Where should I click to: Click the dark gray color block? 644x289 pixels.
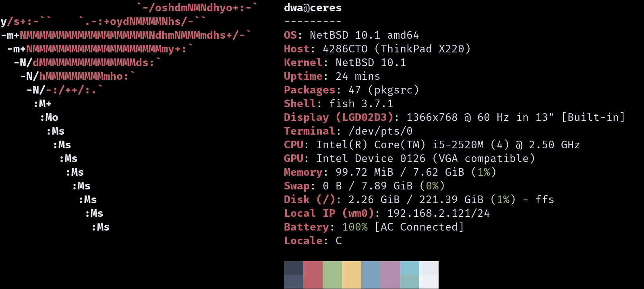point(294,275)
